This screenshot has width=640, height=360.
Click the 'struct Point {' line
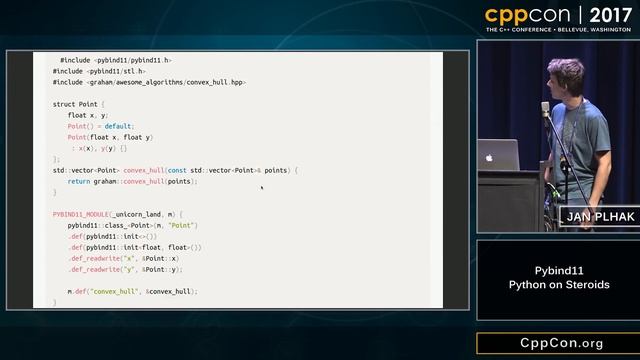[x=79, y=104]
